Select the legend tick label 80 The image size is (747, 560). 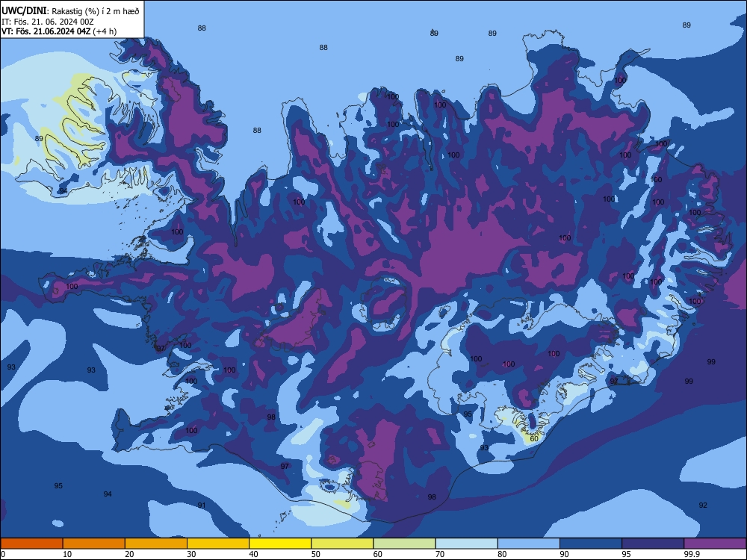point(502,554)
